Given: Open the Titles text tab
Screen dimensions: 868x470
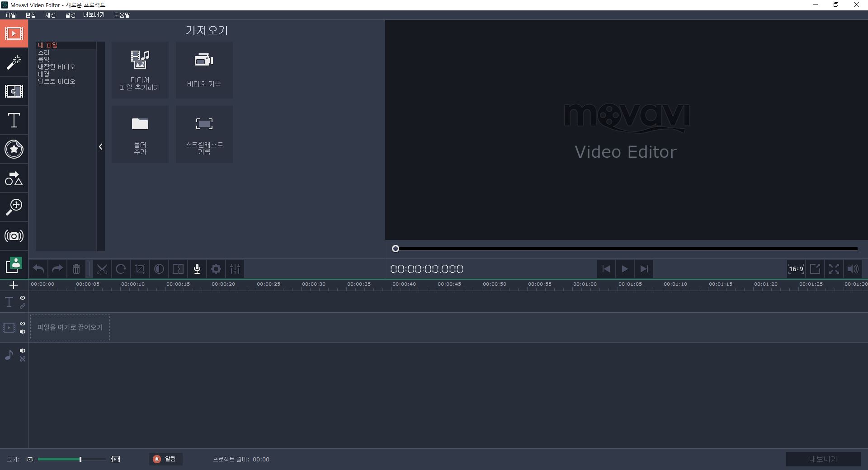Looking at the screenshot, I should click(x=14, y=120).
